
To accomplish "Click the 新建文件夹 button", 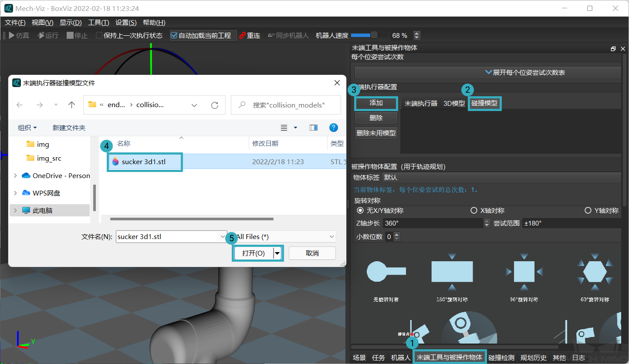I will pyautogui.click(x=69, y=128).
